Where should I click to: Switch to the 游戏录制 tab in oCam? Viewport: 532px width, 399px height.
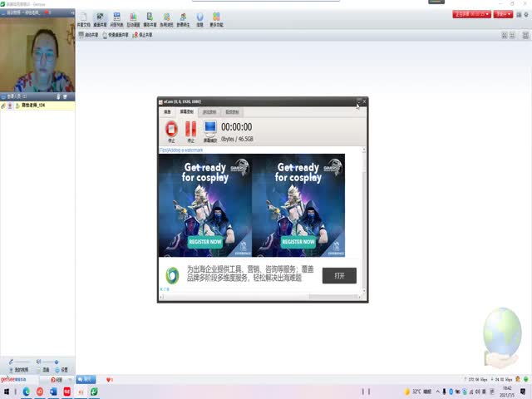pyautogui.click(x=209, y=111)
